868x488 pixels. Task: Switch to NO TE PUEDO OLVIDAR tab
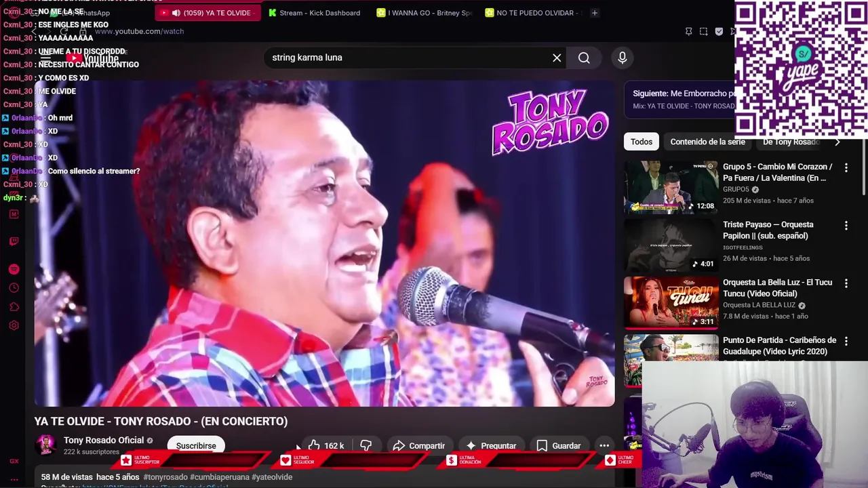click(x=532, y=13)
